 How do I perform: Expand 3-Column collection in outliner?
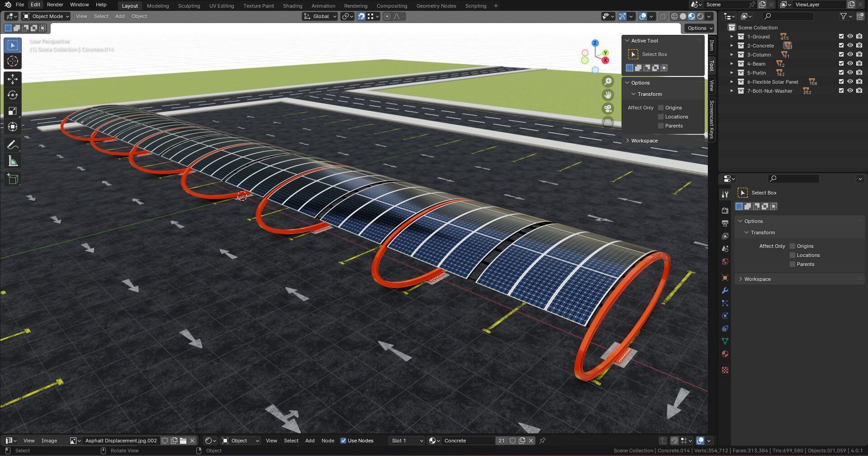click(x=732, y=55)
